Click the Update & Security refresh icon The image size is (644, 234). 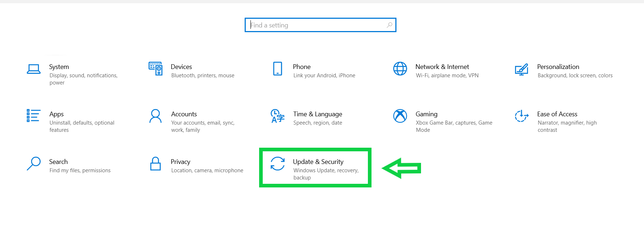click(278, 164)
